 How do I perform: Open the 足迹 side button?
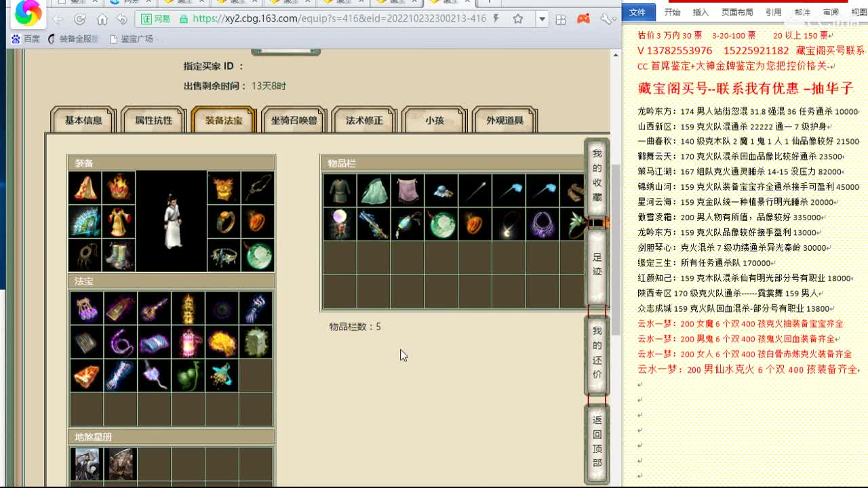tap(597, 266)
